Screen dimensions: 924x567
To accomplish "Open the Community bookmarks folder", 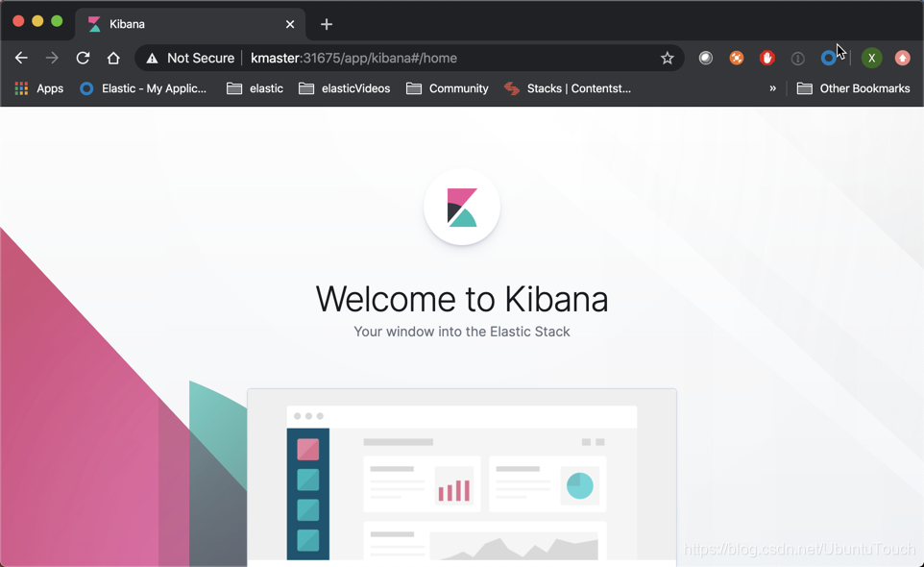I will click(x=448, y=88).
